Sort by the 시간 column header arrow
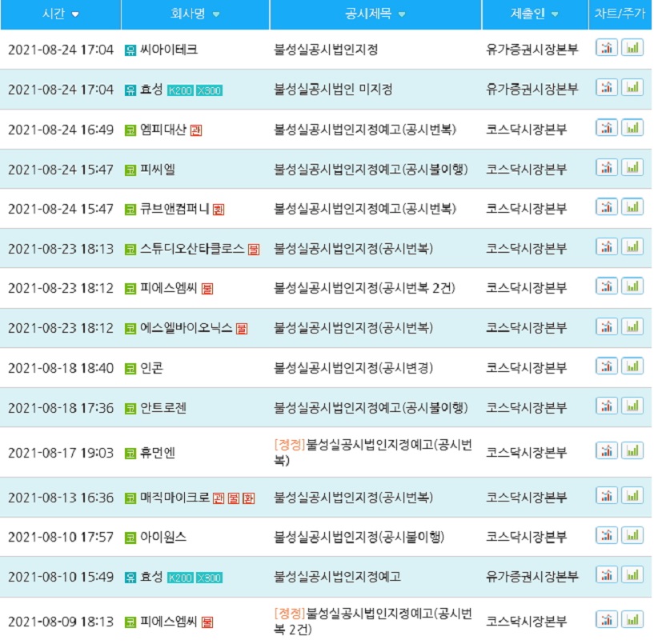The height and width of the screenshot is (644, 654). pyautogui.click(x=75, y=14)
